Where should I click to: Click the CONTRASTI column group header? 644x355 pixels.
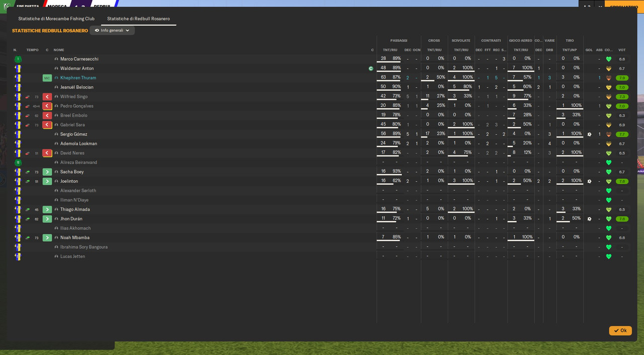click(491, 40)
